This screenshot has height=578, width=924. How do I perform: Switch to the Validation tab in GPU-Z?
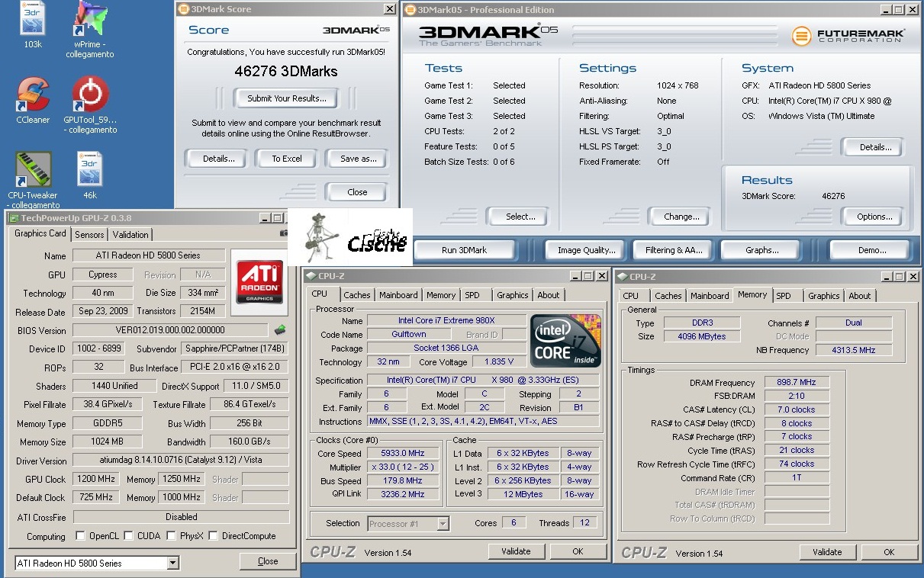[130, 235]
